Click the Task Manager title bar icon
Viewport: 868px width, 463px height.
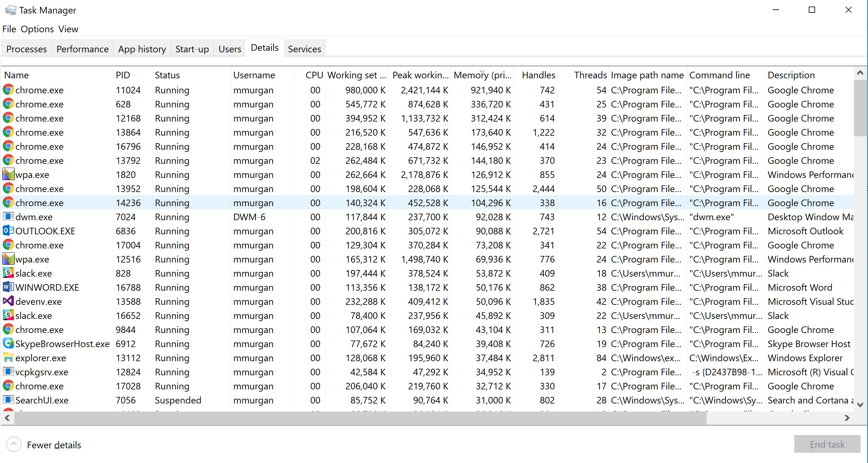click(10, 10)
